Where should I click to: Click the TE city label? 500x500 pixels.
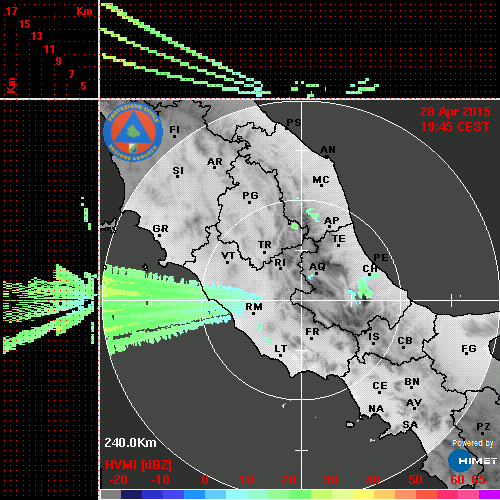tap(339, 239)
